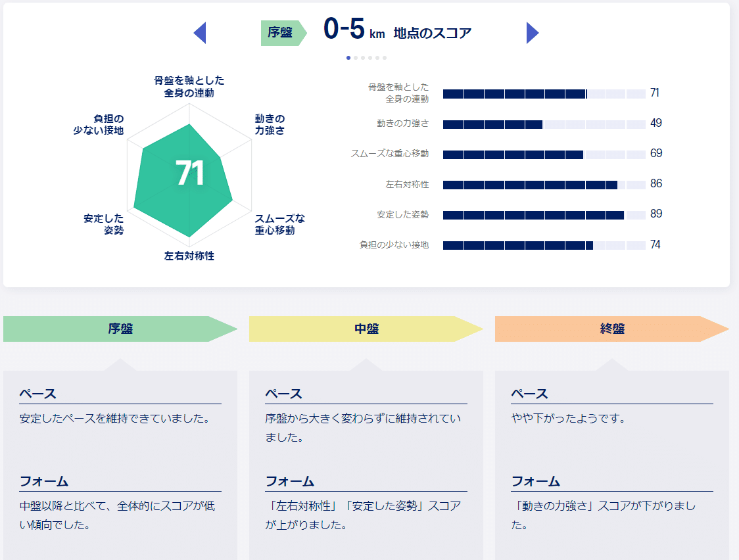Click the フォーム heading in 中盤 panel
Viewport: 739px width, 560px height.
289,481
